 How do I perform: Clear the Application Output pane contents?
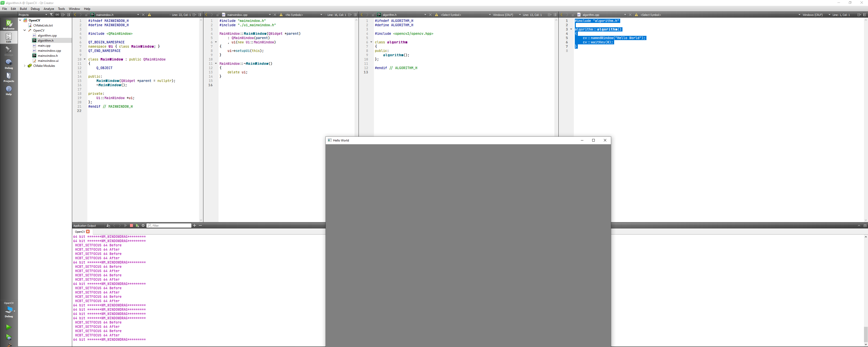click(x=108, y=226)
